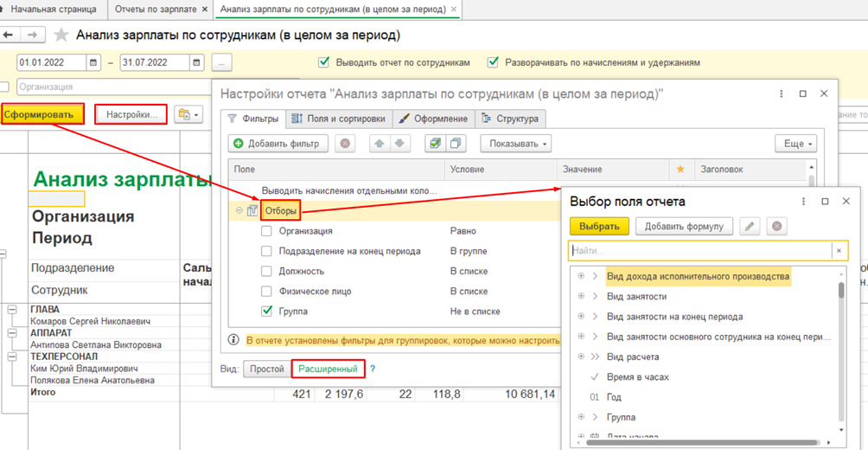Click the 'Найти...' search field
This screenshot has width=868, height=450.
click(x=700, y=251)
